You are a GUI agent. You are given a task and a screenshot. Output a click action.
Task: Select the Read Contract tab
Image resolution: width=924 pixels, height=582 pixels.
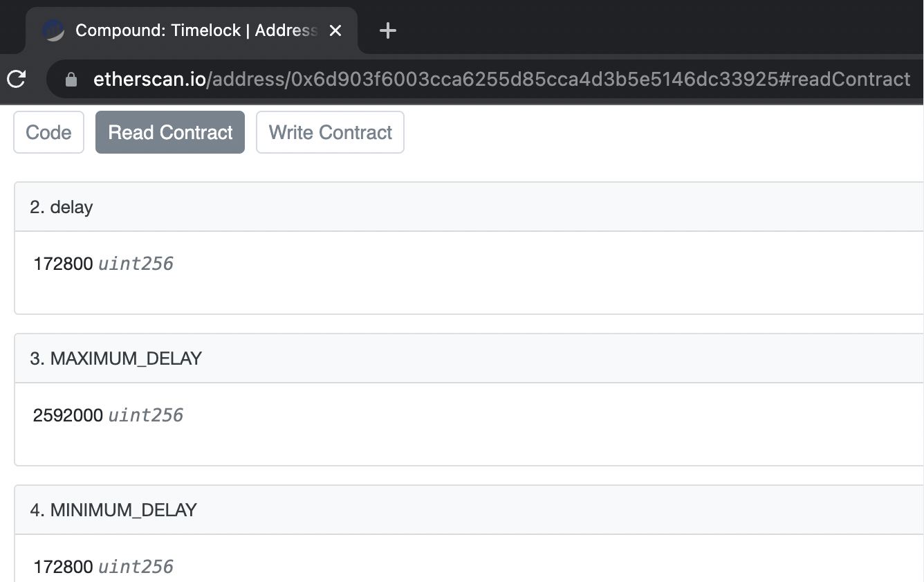pos(170,132)
